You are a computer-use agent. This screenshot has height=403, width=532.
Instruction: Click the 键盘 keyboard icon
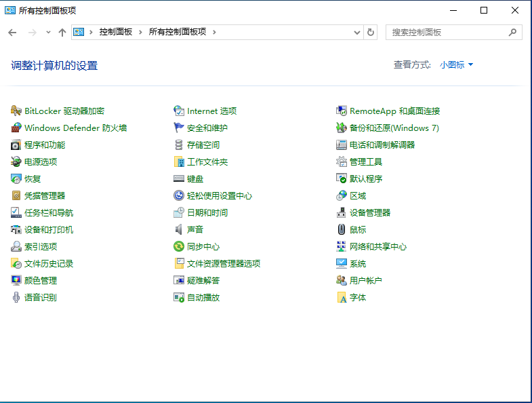click(x=179, y=178)
